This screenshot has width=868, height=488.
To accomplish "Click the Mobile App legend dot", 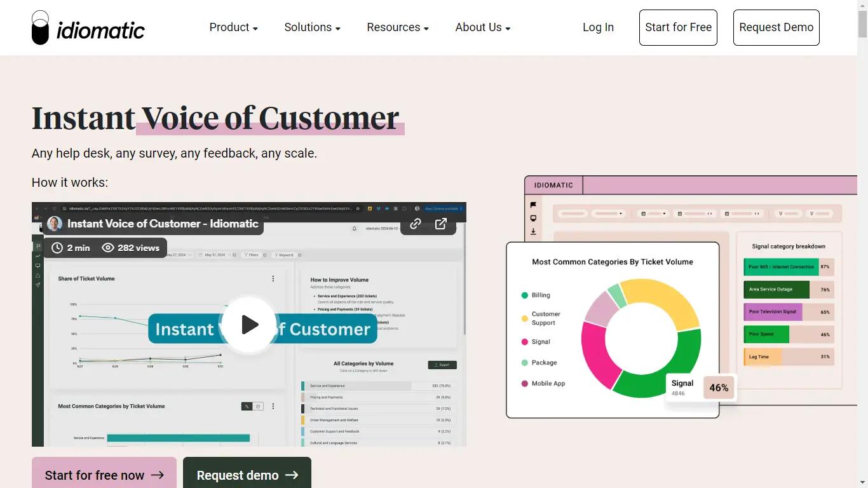I will (x=525, y=384).
